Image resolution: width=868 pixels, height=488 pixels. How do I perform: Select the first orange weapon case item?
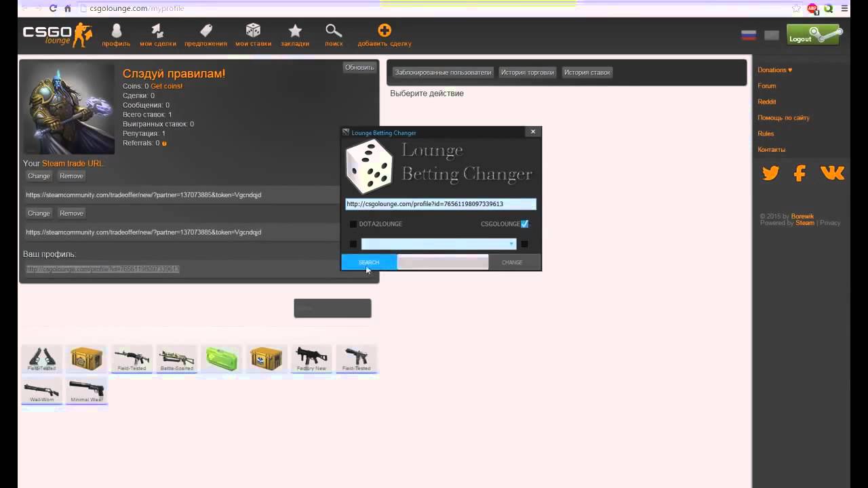87,359
